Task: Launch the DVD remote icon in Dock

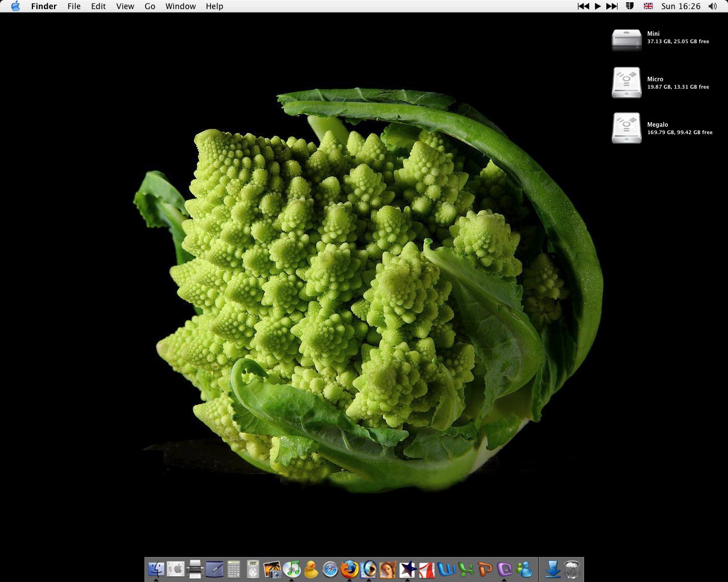Action: [x=253, y=569]
